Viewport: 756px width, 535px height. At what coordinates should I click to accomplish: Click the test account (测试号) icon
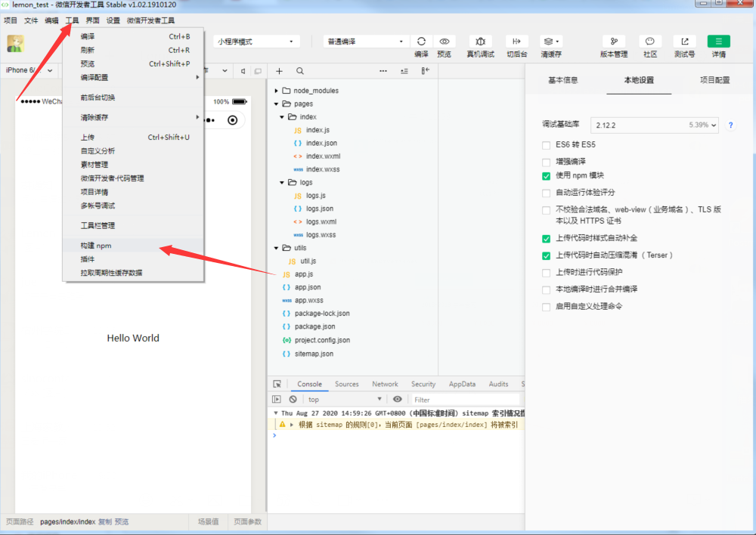685,42
